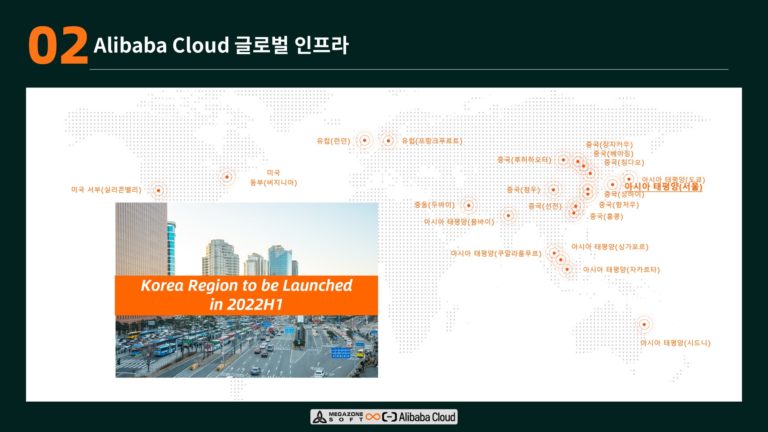The height and width of the screenshot is (432, 768).
Task: Click the Seoul region marker dot
Action: click(x=612, y=185)
